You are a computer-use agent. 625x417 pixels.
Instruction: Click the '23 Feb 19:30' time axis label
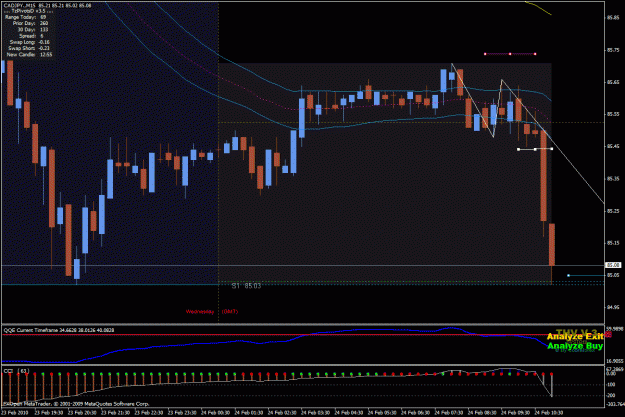[x=48, y=413]
